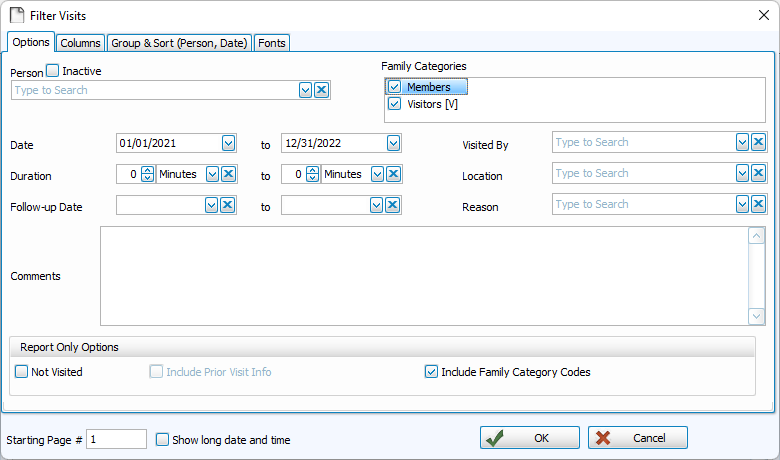Click the Comments scrollbar down arrow
780x460 pixels.
click(x=757, y=316)
